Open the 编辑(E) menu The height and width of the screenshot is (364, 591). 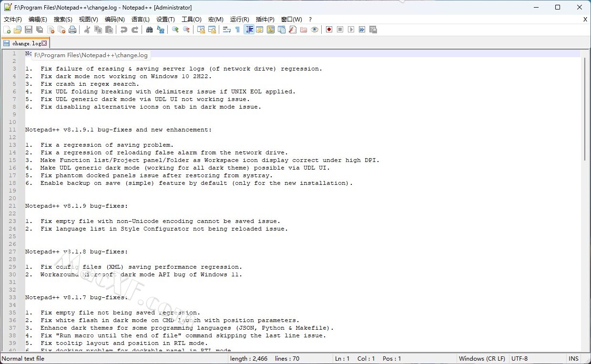pos(38,20)
